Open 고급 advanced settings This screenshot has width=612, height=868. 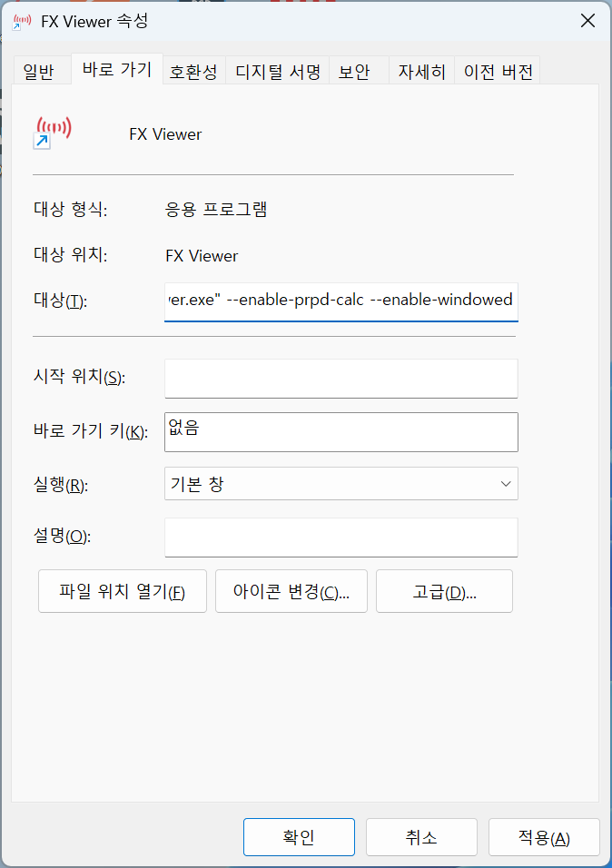444,591
